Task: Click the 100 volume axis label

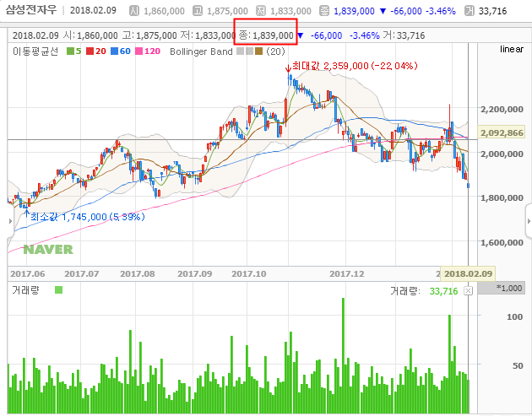Action: tap(515, 317)
